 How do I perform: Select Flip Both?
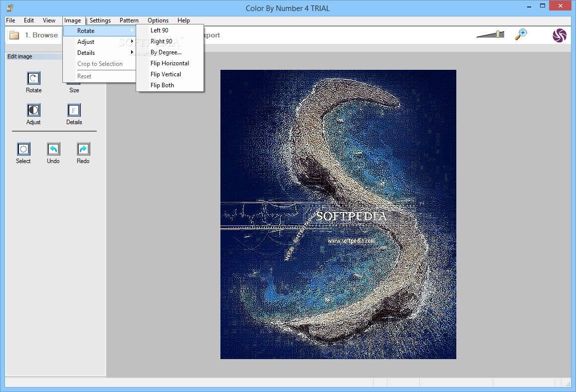(170, 85)
